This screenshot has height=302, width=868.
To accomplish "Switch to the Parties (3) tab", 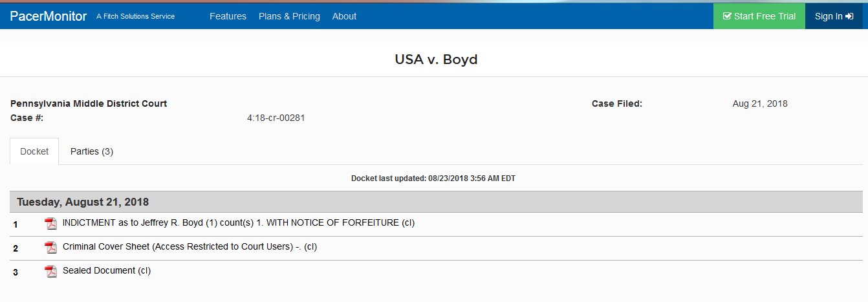I will pos(92,151).
